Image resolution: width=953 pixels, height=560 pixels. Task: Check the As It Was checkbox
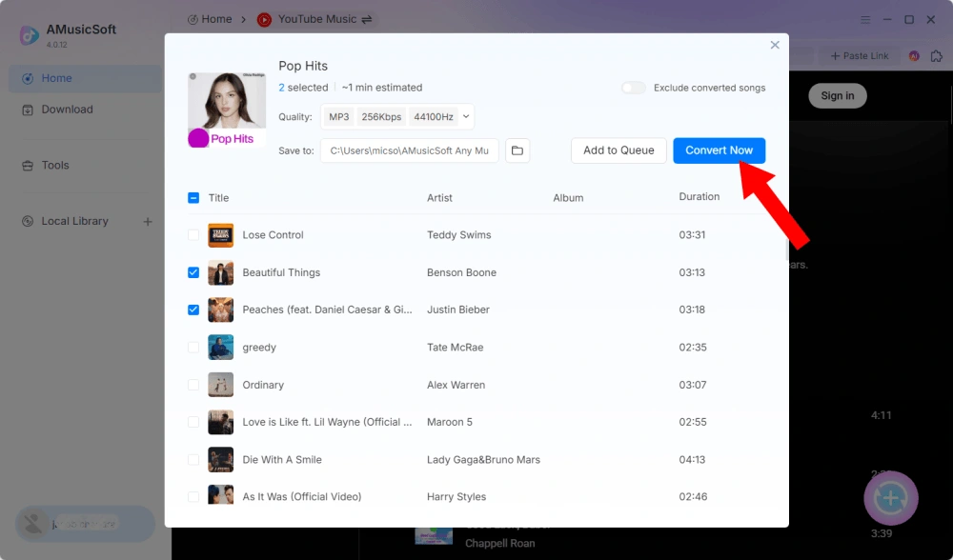coord(193,497)
